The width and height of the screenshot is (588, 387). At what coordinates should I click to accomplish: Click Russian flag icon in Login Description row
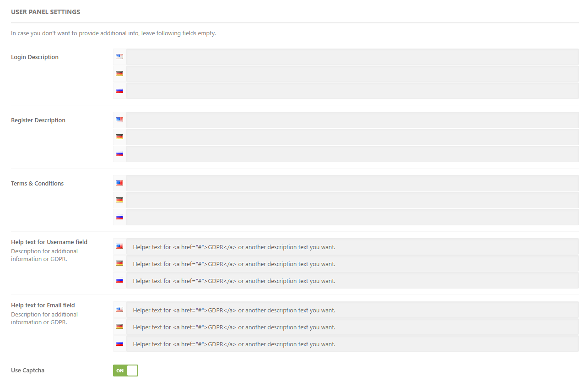pyautogui.click(x=119, y=91)
